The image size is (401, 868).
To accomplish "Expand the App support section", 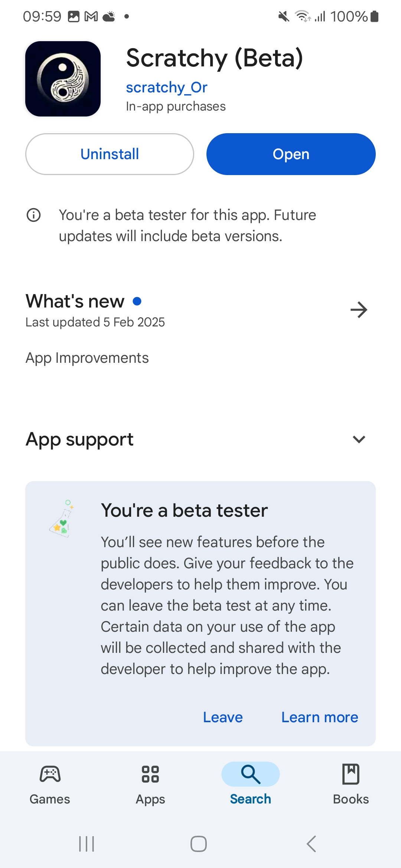I will click(359, 440).
